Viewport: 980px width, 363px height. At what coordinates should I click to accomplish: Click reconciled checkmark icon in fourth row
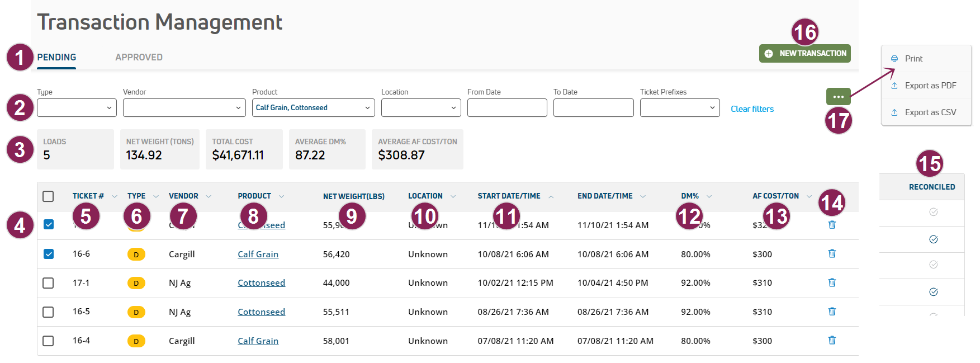pyautogui.click(x=933, y=292)
